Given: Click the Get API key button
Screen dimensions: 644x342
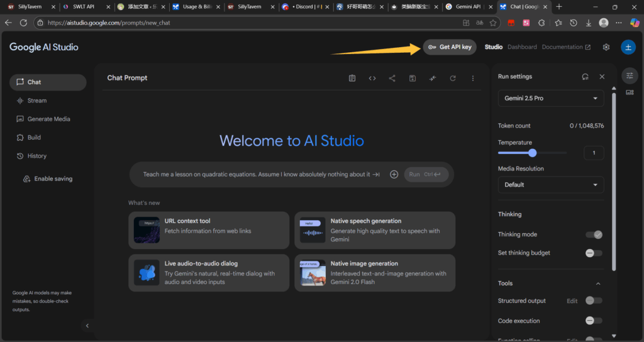Looking at the screenshot, I should coord(450,47).
